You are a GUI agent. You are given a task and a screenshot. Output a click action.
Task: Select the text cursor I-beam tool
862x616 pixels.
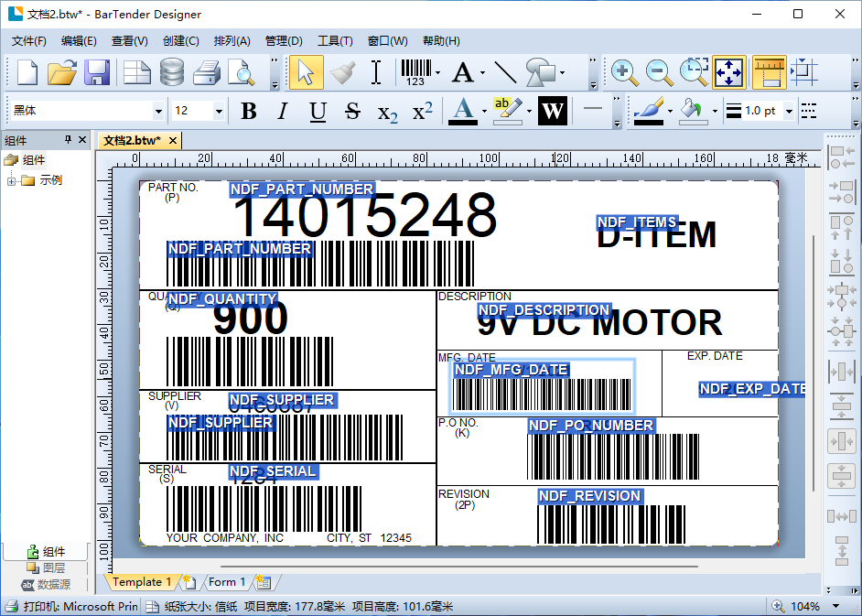coord(376,72)
